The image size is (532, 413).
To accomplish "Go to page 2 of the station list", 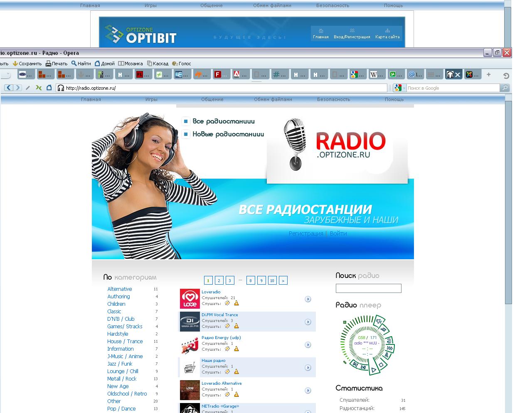I will (219, 280).
